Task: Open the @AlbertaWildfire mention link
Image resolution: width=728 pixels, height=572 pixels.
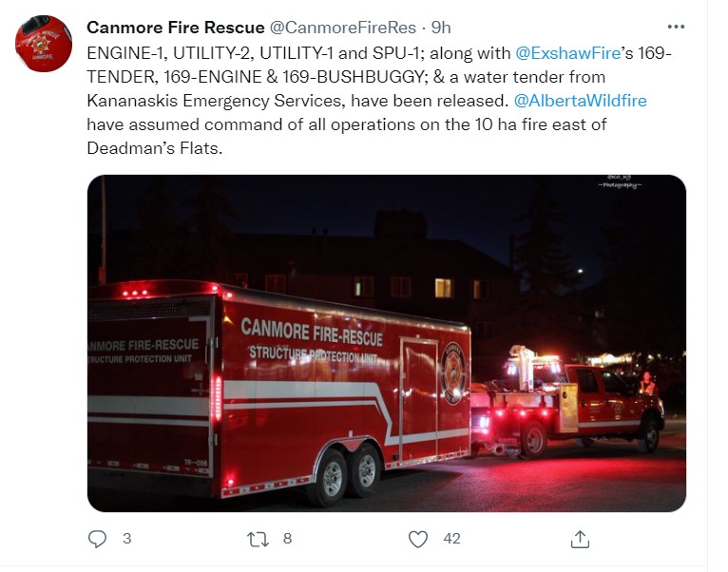Action: [581, 101]
